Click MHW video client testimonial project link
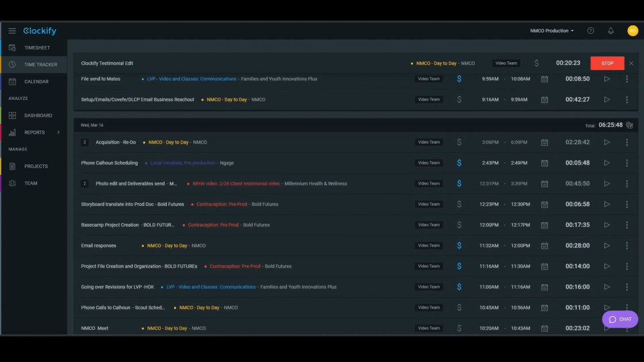 tap(236, 183)
